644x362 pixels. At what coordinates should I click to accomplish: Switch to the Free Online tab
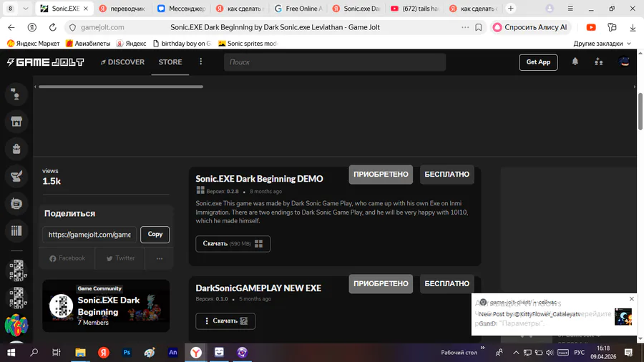pos(298,9)
